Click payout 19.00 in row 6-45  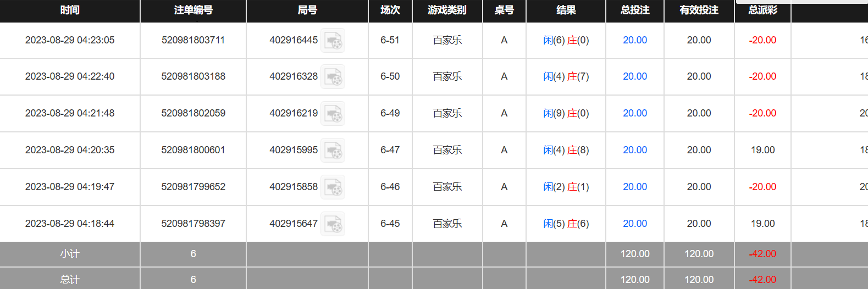(762, 224)
